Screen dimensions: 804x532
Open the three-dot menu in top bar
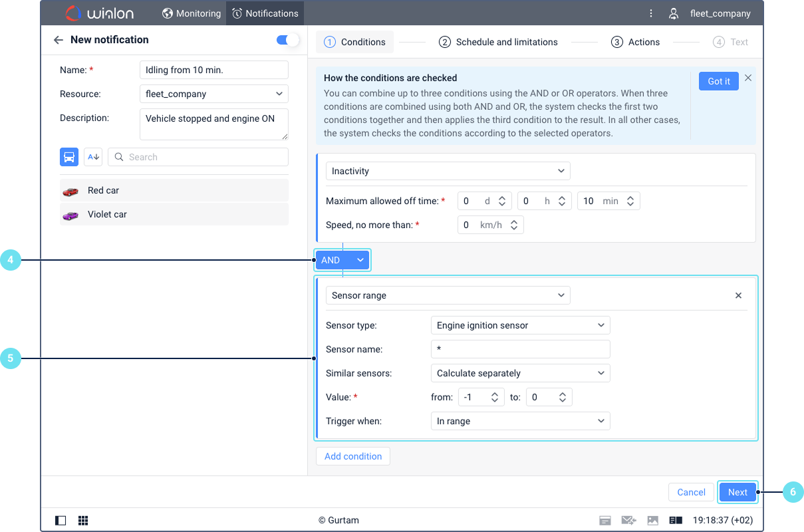[651, 13]
